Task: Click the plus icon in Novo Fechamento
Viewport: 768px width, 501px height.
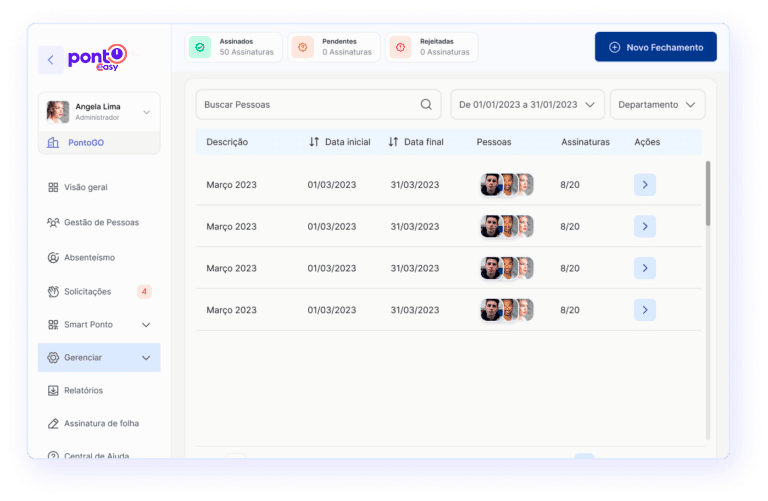Action: pos(614,47)
